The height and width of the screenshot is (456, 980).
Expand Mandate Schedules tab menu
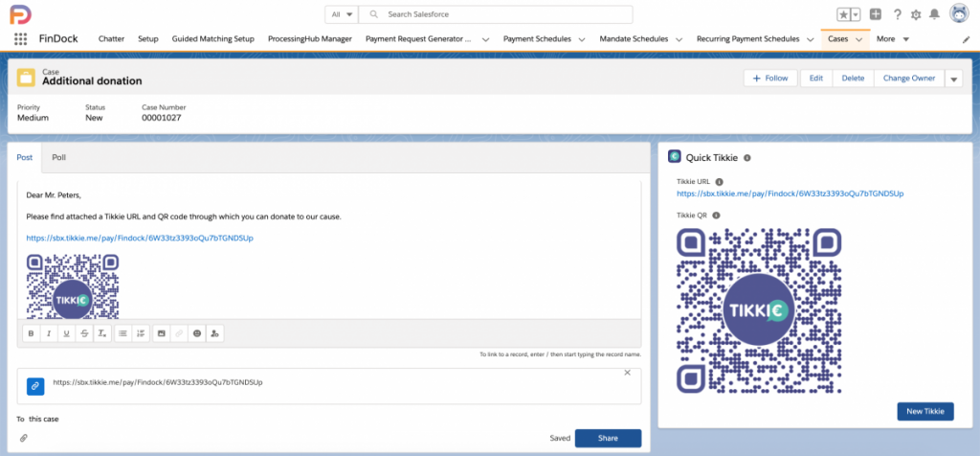[679, 39]
